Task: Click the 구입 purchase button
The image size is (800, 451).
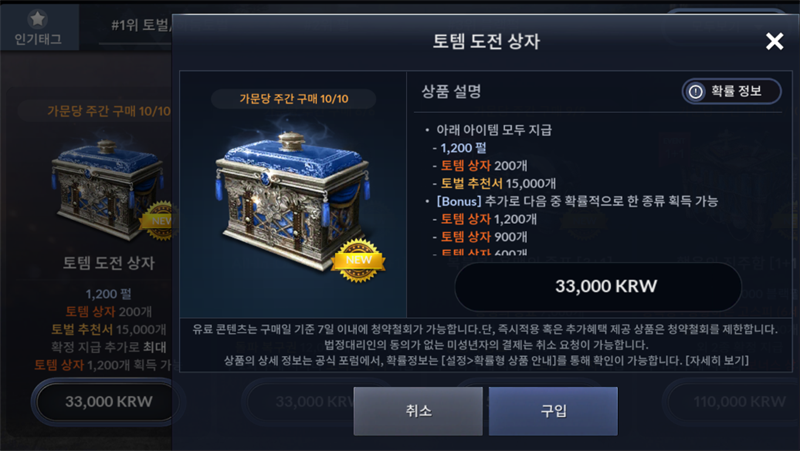Action: tap(553, 411)
